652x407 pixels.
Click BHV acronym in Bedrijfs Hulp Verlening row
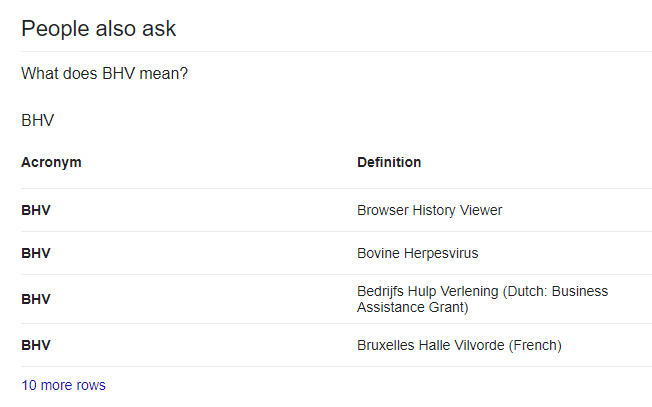(36, 299)
